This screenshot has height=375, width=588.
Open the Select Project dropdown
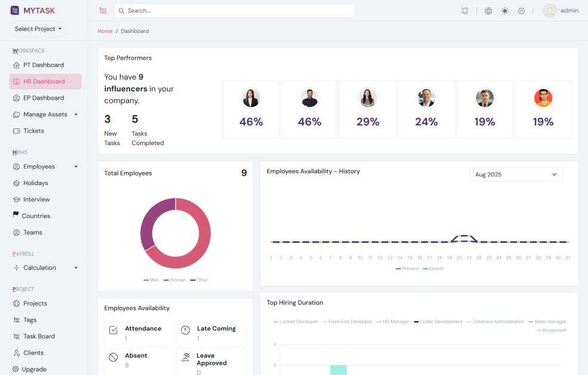pos(38,29)
